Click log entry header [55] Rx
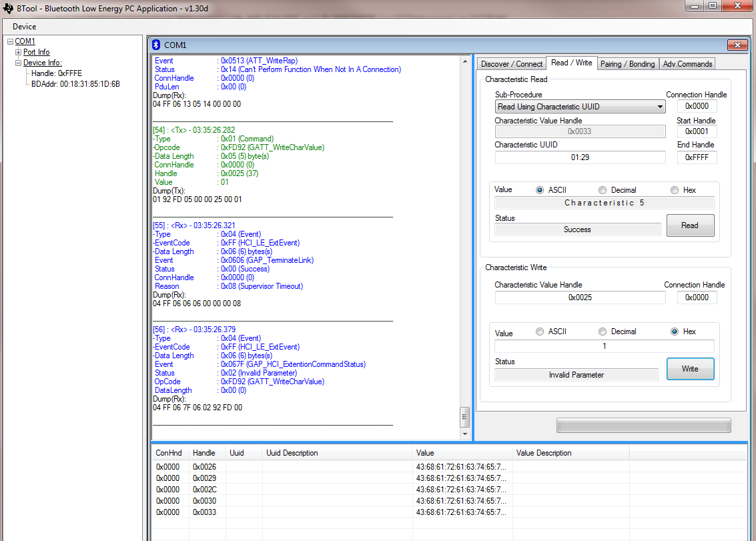 click(x=194, y=225)
